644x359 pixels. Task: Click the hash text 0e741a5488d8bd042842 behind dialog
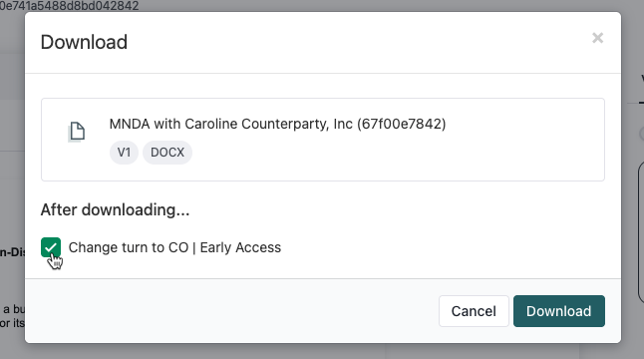coord(70,6)
